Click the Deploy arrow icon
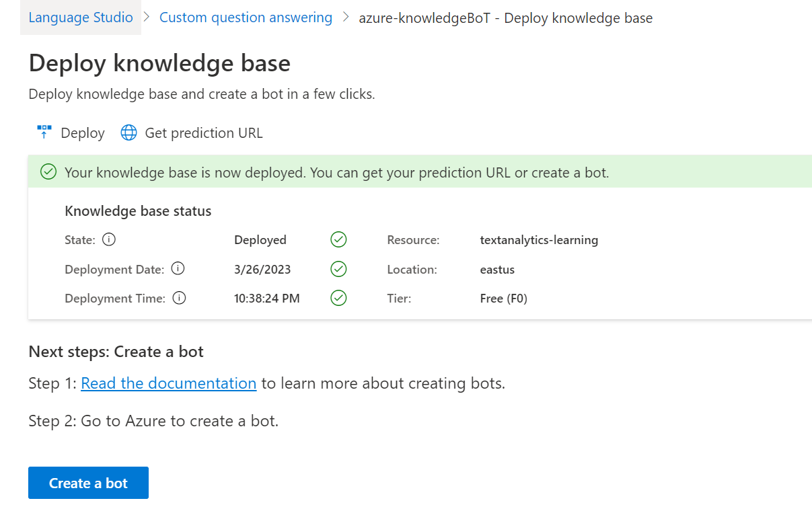Image resolution: width=812 pixels, height=509 pixels. pos(44,132)
